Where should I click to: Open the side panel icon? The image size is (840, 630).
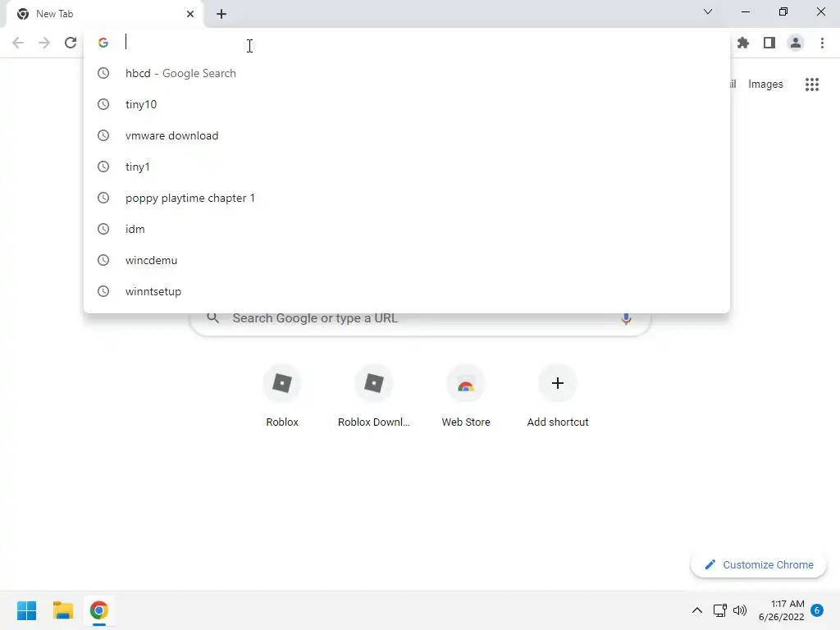click(769, 43)
